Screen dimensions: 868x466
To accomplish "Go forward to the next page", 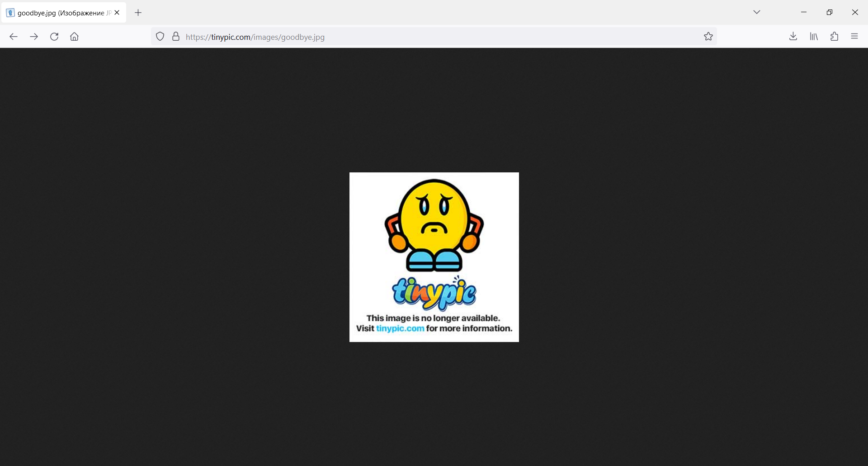I will coord(34,37).
